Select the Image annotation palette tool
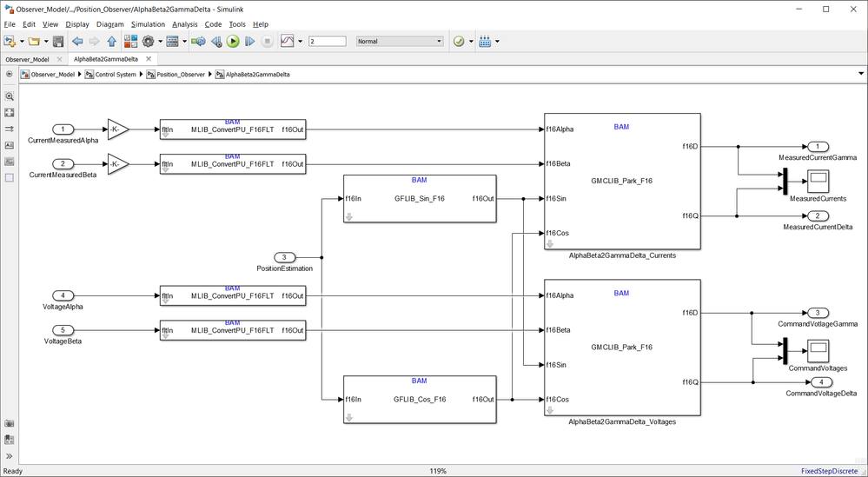 (10, 162)
